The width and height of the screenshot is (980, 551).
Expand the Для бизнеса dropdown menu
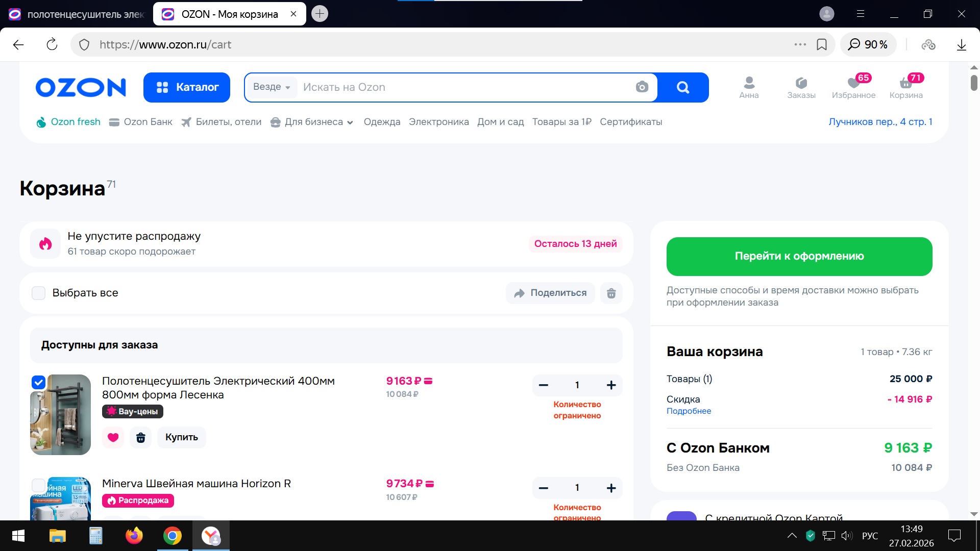pyautogui.click(x=312, y=122)
